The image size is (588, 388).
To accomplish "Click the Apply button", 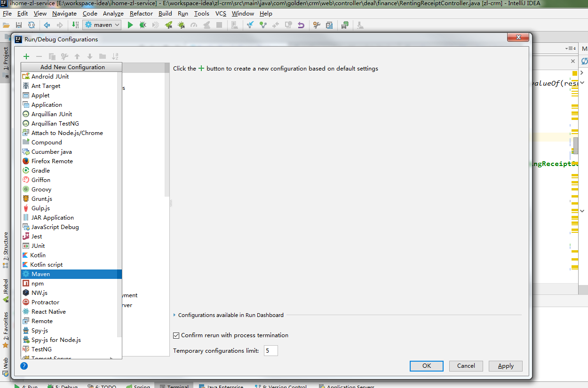I will [506, 365].
